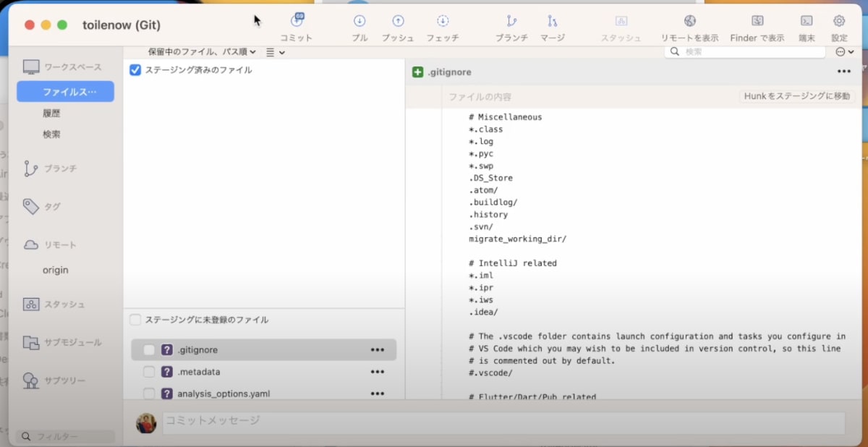
Task: Stage .metadata with its checkbox
Action: 149,372
